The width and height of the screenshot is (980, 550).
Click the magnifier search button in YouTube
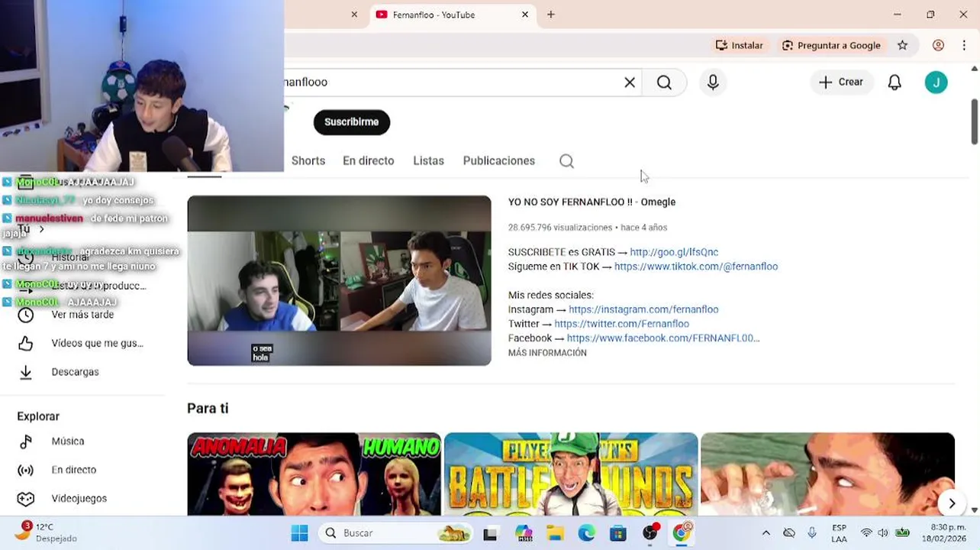pyautogui.click(x=664, y=82)
